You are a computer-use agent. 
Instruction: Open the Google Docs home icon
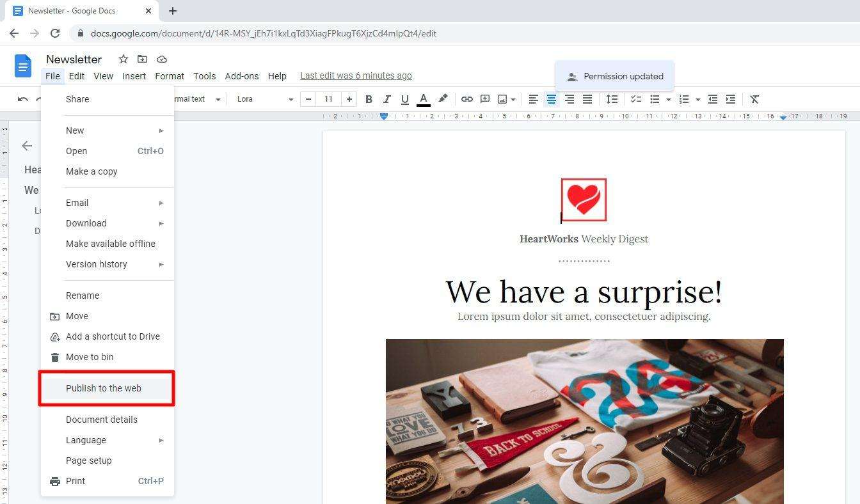tap(23, 66)
